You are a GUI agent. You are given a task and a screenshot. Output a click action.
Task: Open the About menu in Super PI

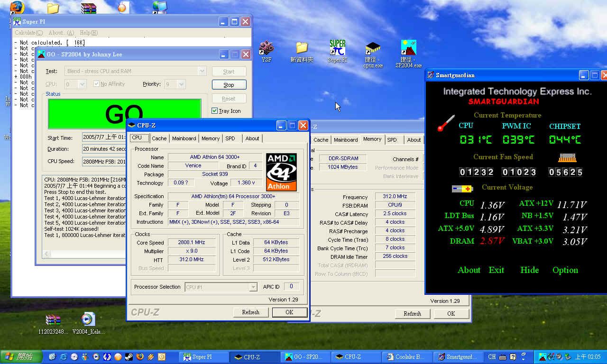coord(61,33)
